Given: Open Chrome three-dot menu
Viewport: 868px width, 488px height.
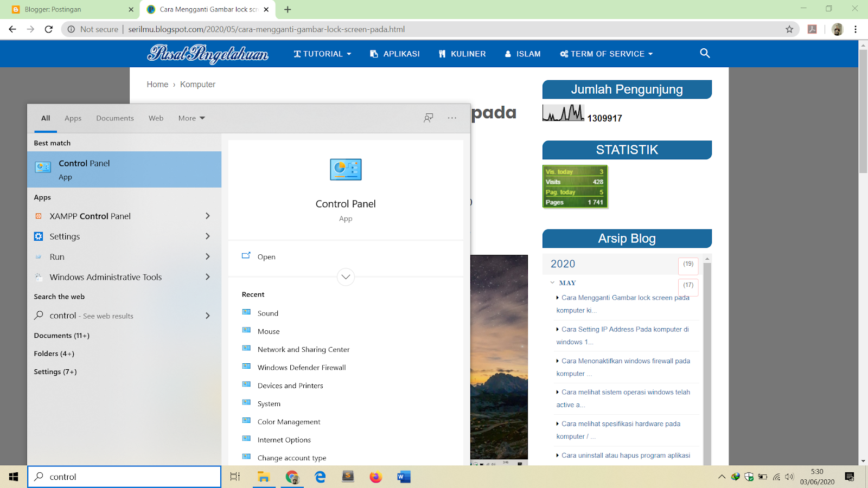Looking at the screenshot, I should tap(856, 29).
